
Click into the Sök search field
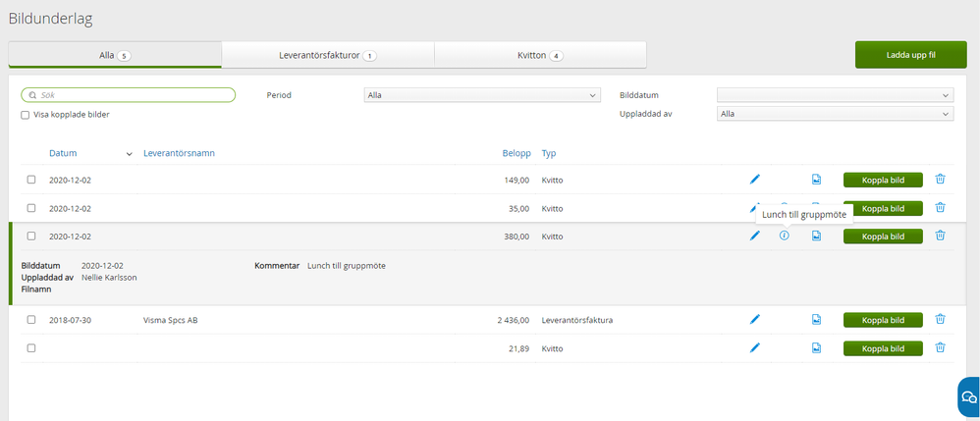point(128,95)
